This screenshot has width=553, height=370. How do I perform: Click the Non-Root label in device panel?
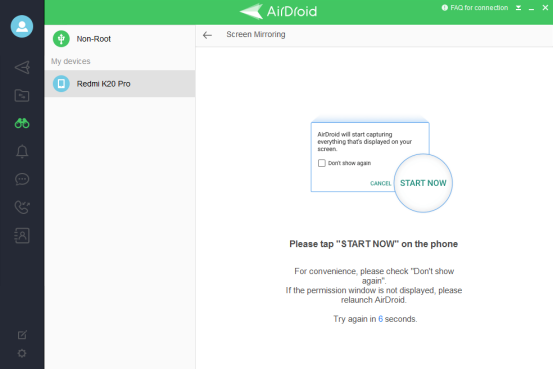pyautogui.click(x=94, y=39)
